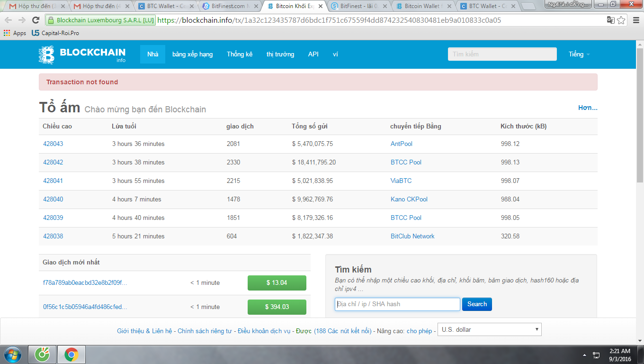Viewport: 644px width, 364px height.
Task: Click the '$ 394.03' green amount button
Action: (x=277, y=307)
